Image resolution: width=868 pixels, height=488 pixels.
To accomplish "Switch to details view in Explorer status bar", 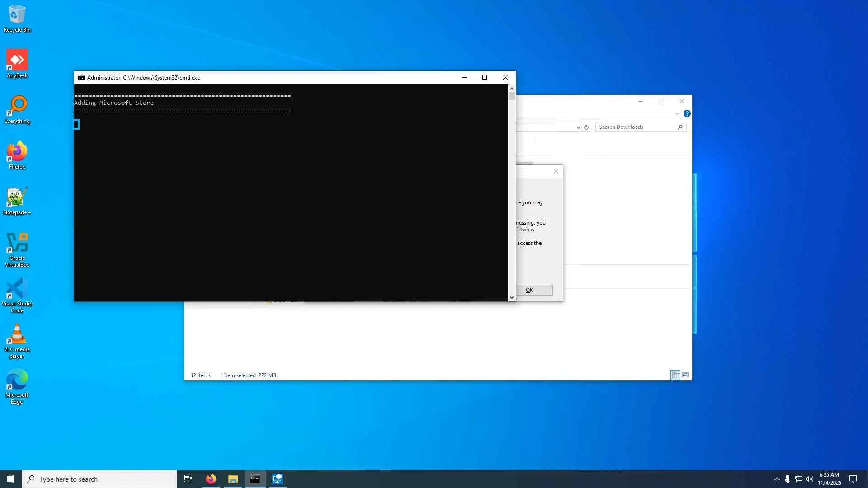I will point(675,375).
